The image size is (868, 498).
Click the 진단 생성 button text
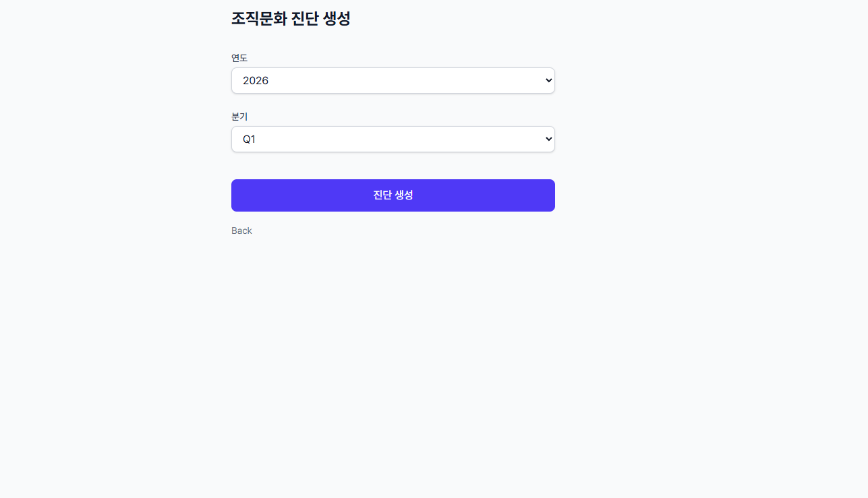[393, 195]
